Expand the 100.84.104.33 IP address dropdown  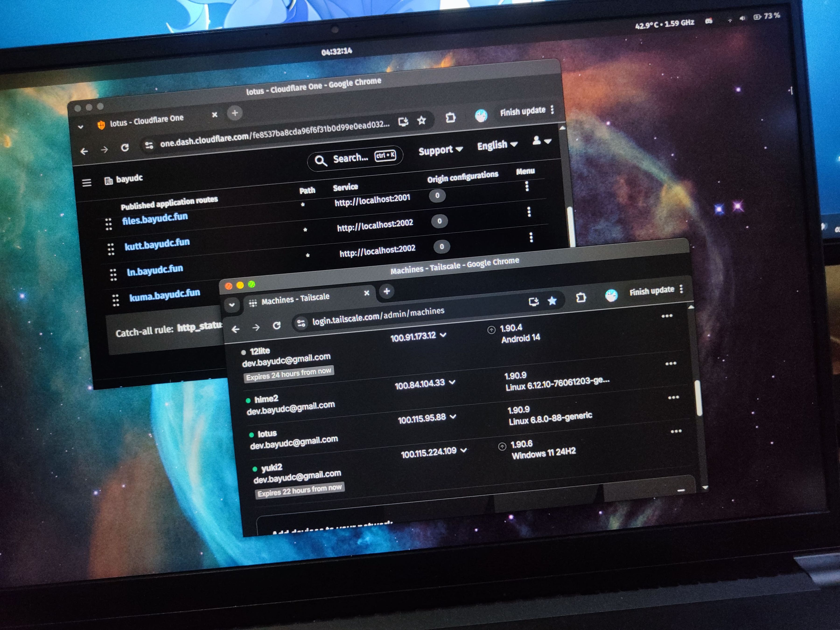click(452, 382)
